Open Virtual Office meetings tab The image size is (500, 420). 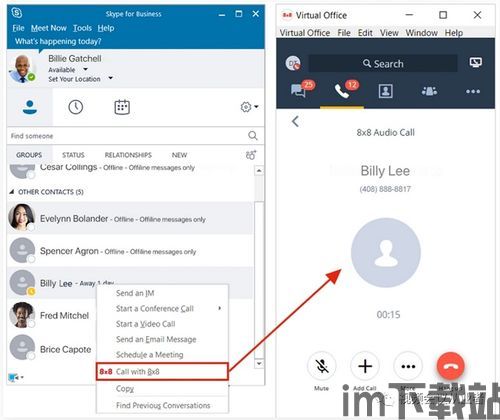click(x=429, y=91)
